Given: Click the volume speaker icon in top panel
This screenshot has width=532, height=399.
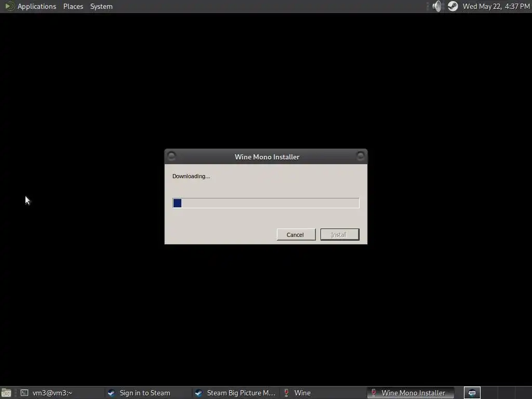Looking at the screenshot, I should (x=437, y=6).
